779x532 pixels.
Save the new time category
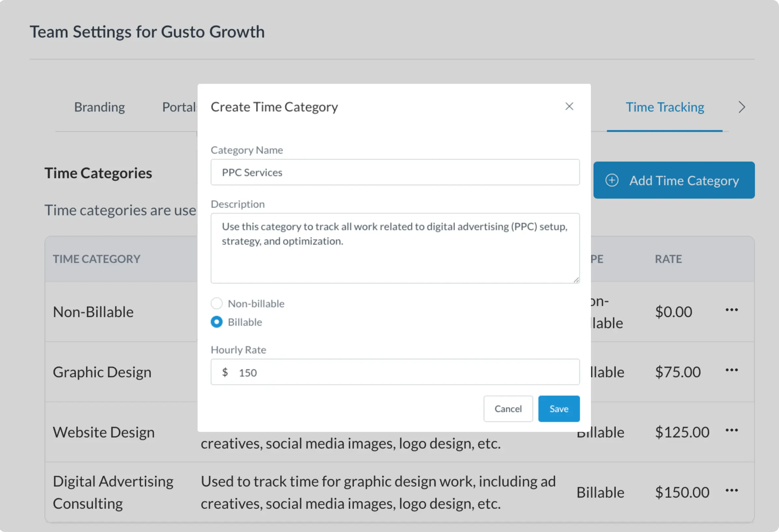click(x=559, y=409)
